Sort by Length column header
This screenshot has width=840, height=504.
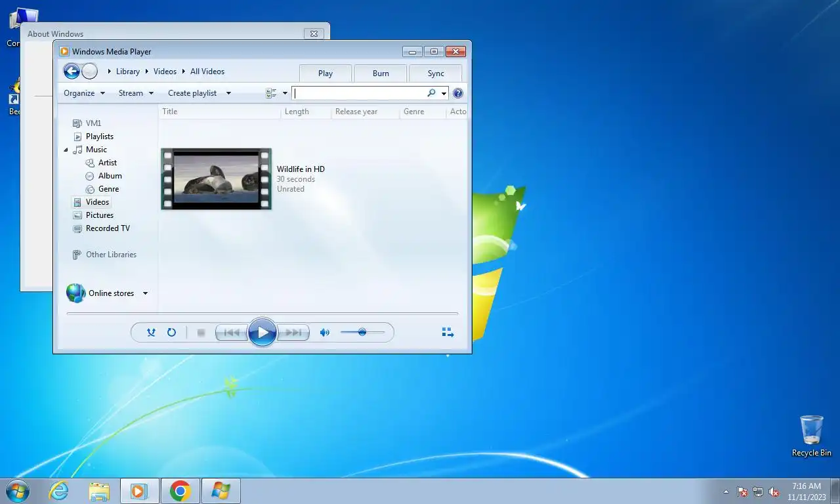(306, 112)
